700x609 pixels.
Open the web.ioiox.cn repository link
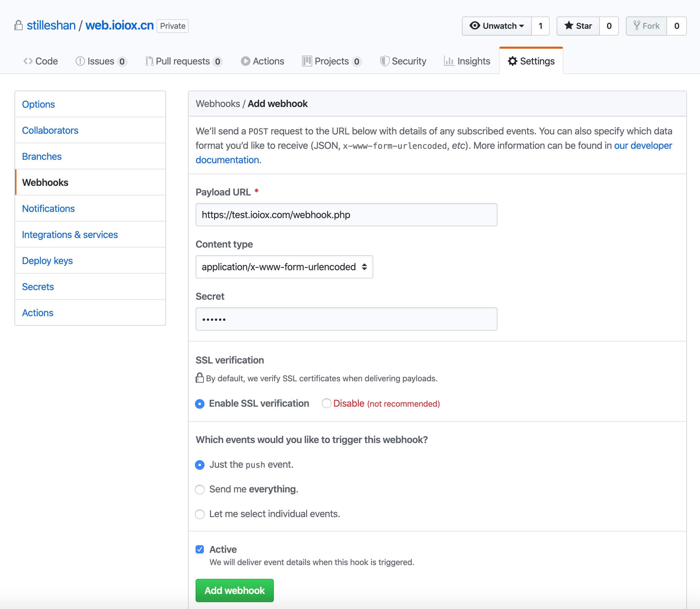119,25
